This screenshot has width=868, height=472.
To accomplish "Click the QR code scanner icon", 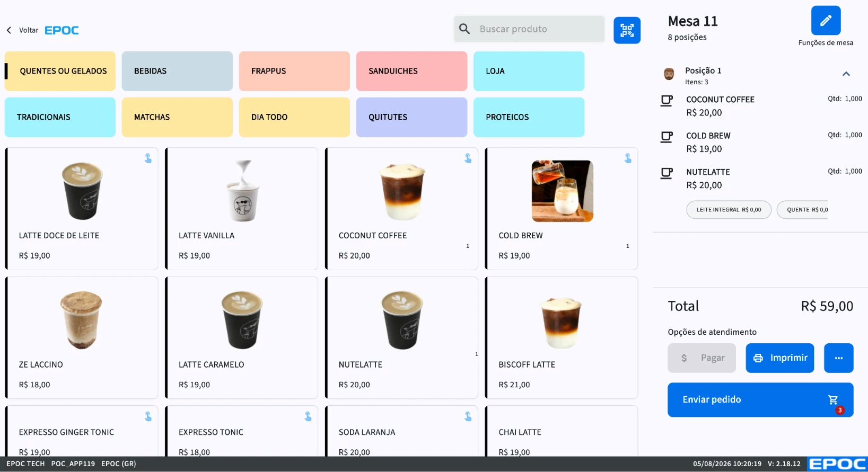I will coord(627,30).
